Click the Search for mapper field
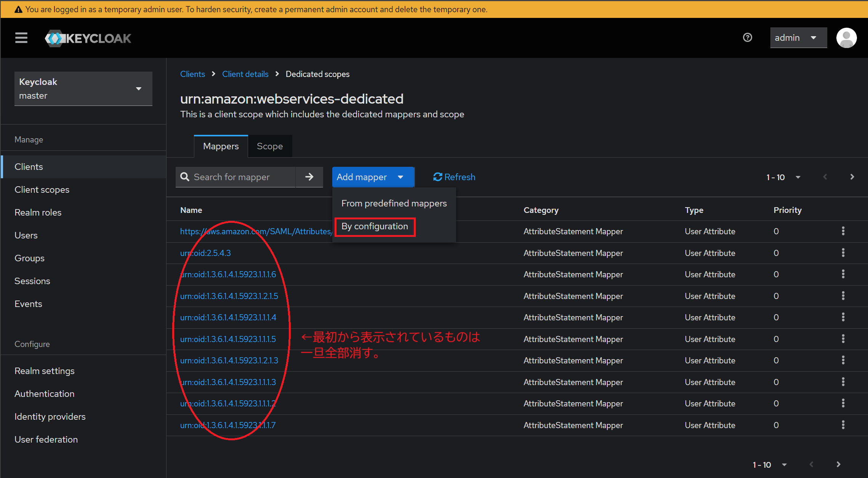 coord(242,177)
